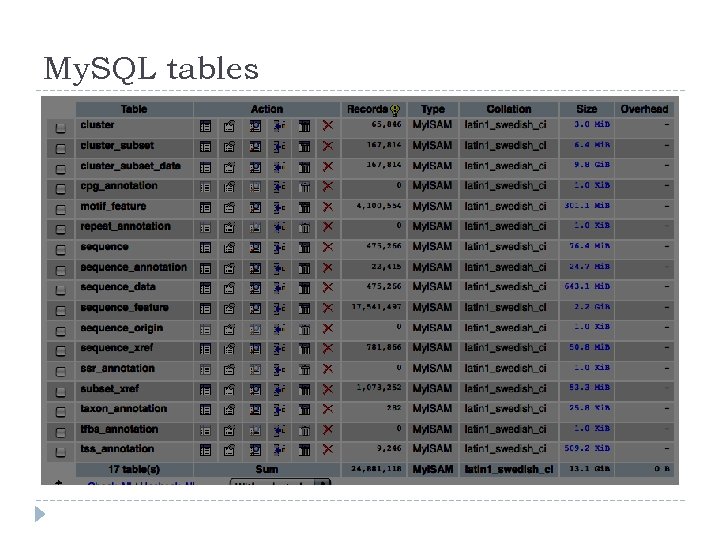720x540 pixels.
Task: Browse the sequence_feature table
Action: coord(205,309)
